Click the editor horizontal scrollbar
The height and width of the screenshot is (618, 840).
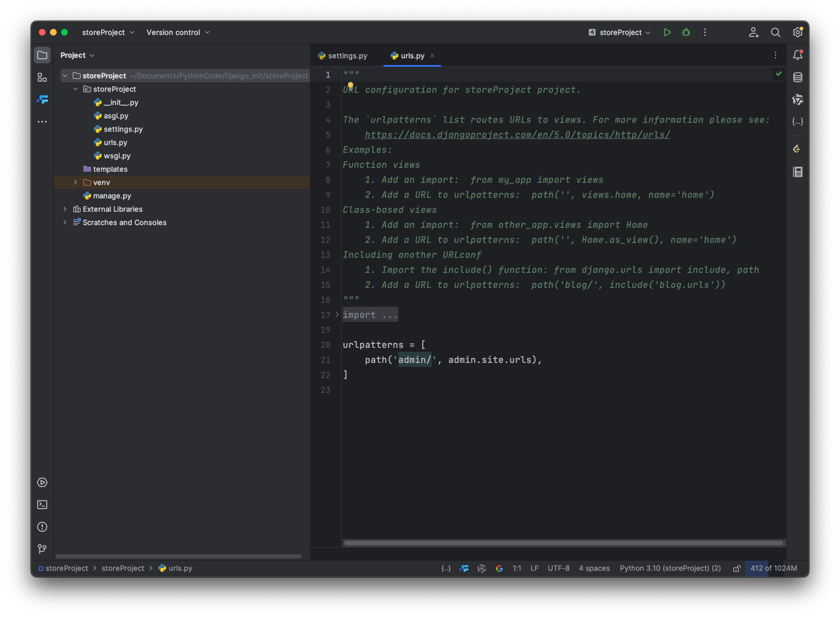(x=563, y=543)
